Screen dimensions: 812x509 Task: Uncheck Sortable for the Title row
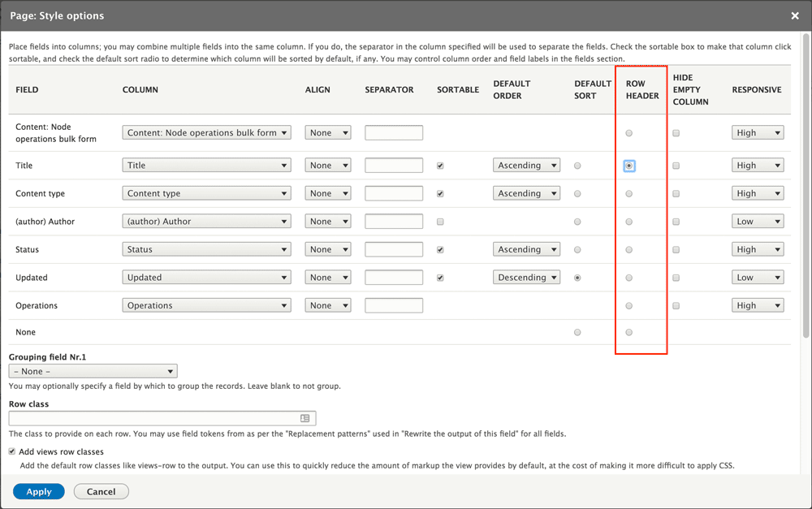coord(439,165)
